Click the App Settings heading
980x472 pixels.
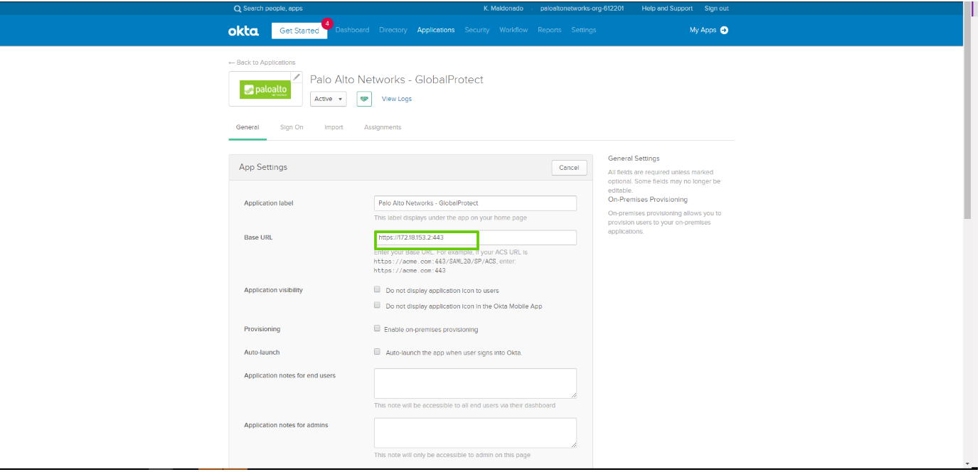pos(263,167)
